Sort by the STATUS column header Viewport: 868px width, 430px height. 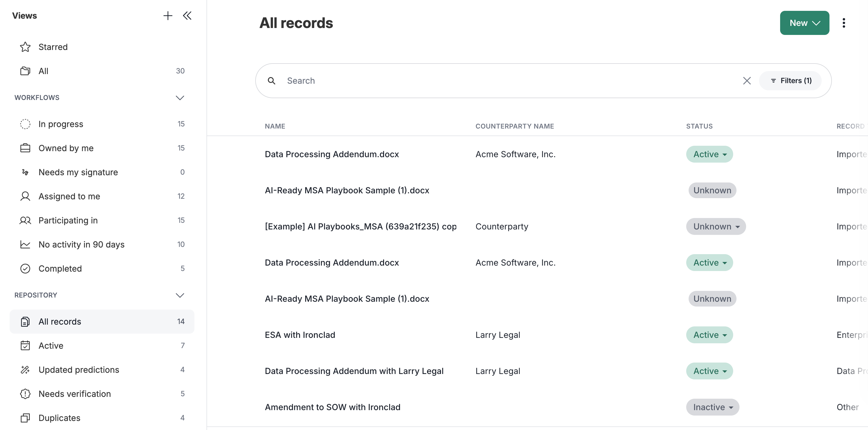click(699, 126)
